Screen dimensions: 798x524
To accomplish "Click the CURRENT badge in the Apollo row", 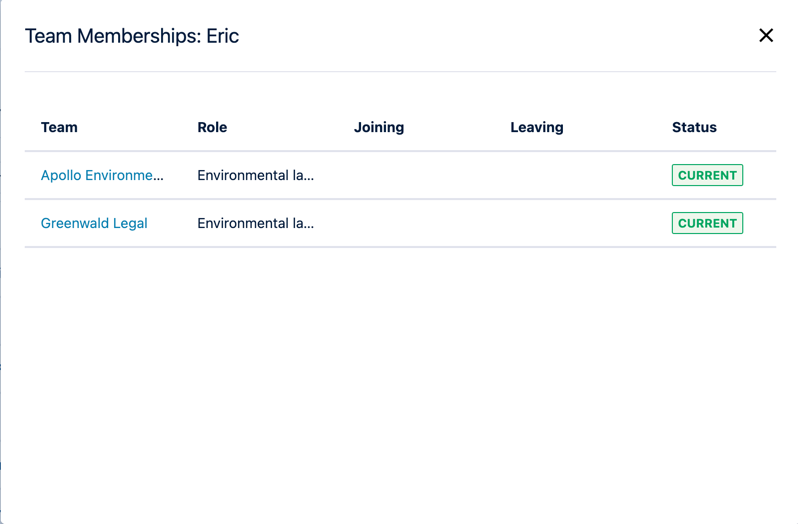I will tap(707, 175).
